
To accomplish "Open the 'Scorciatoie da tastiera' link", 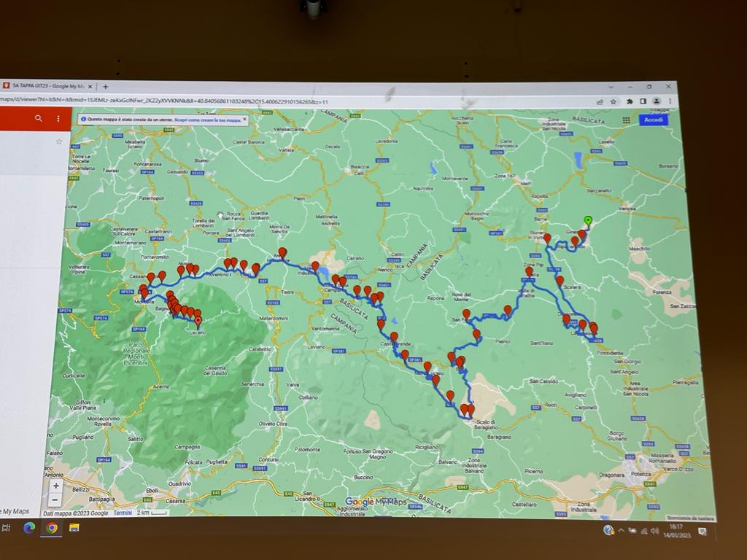I will tap(690, 518).
